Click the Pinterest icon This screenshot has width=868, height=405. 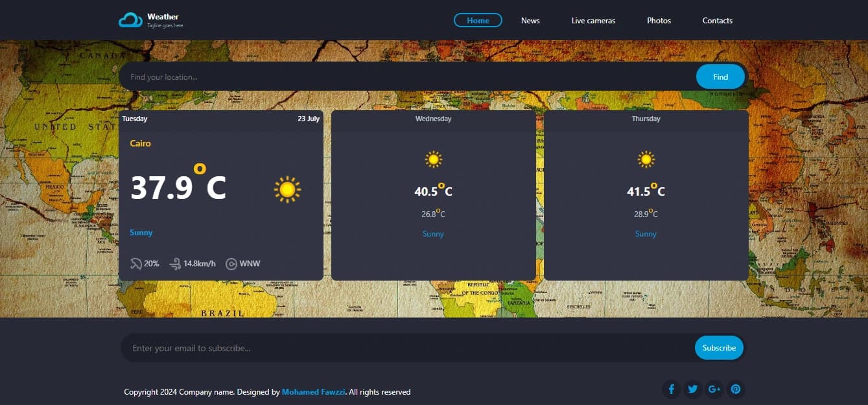click(736, 389)
